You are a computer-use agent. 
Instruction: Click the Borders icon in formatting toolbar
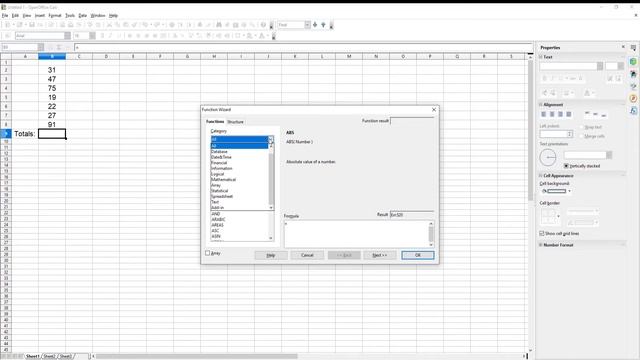point(238,36)
